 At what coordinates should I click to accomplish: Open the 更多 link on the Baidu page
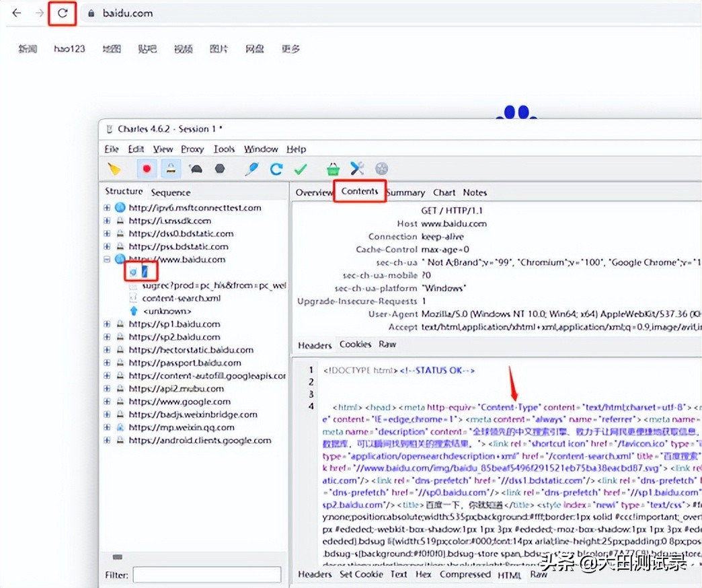(x=290, y=48)
